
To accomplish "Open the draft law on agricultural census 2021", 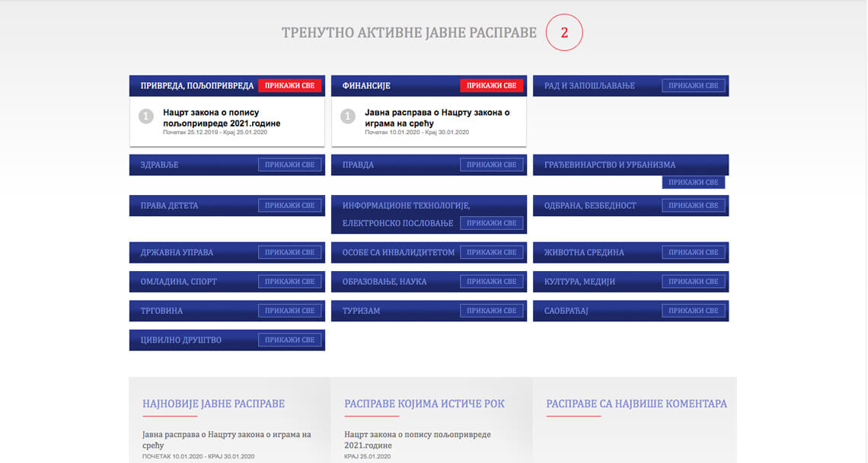I will coord(222,118).
